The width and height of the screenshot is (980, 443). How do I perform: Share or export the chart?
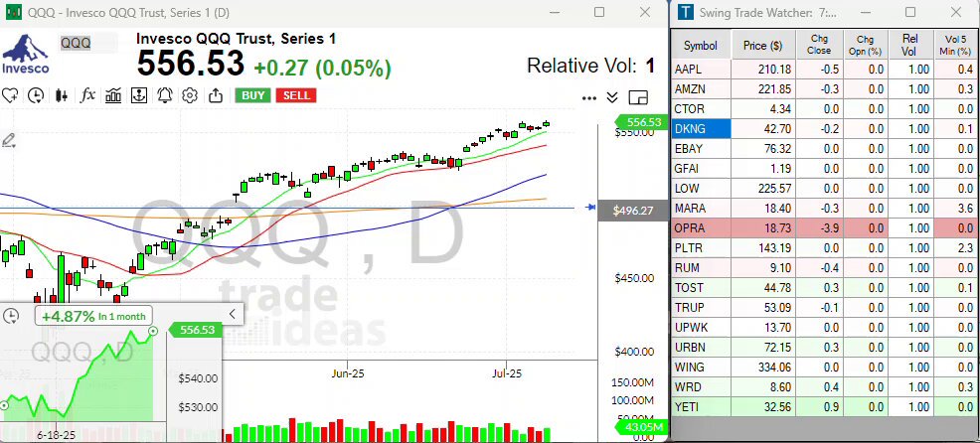[x=215, y=95]
